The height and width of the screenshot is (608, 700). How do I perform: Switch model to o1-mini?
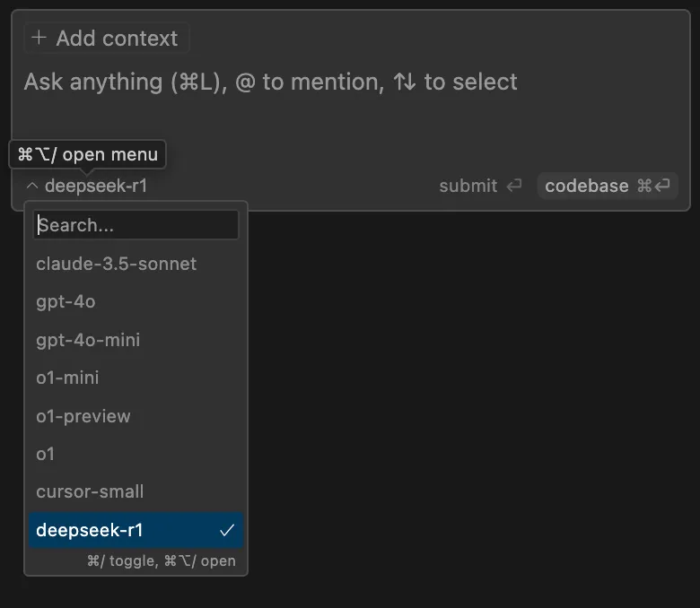67,378
